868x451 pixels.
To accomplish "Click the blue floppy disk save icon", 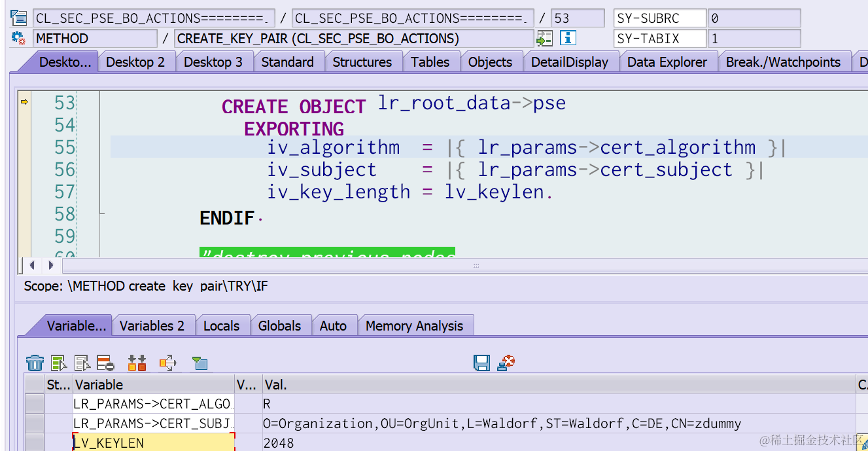I will (x=482, y=363).
